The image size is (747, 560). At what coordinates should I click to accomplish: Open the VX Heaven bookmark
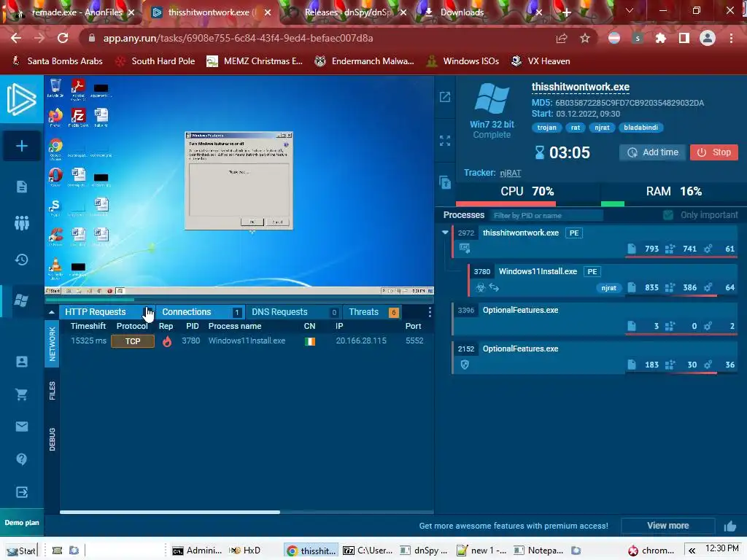[x=541, y=61]
